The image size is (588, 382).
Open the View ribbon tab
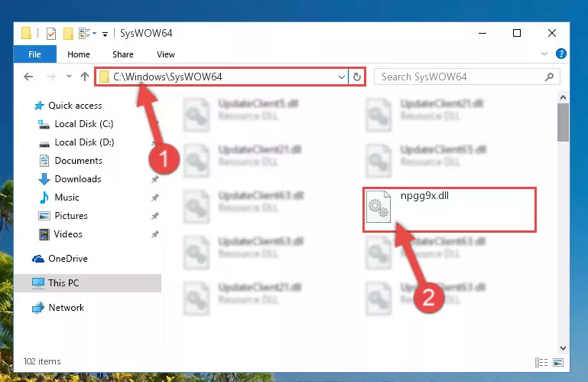click(x=166, y=54)
